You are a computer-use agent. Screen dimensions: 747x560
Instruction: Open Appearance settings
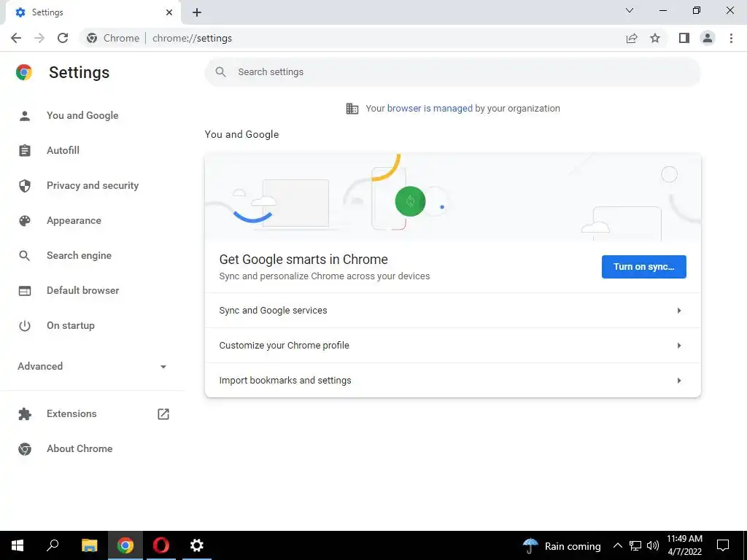tap(74, 220)
